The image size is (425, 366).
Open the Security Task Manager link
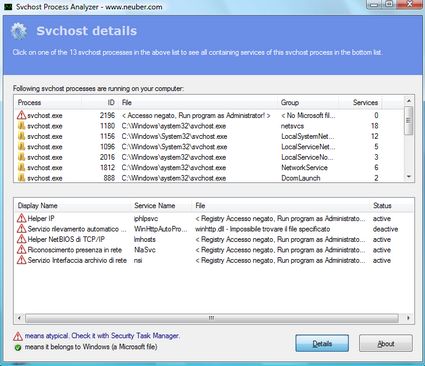coord(145,336)
